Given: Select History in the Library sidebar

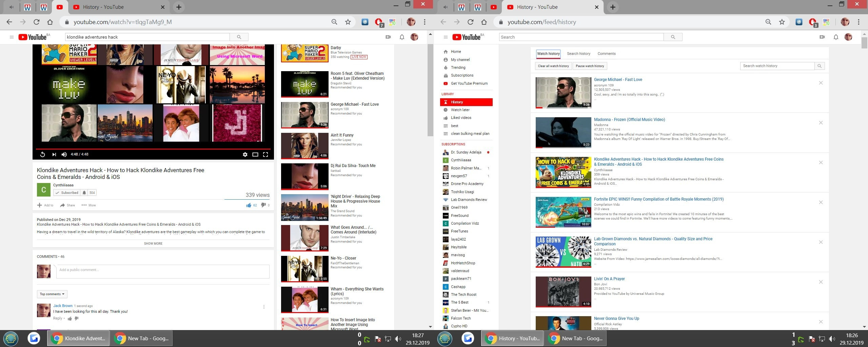Looking at the screenshot, I should [x=466, y=102].
